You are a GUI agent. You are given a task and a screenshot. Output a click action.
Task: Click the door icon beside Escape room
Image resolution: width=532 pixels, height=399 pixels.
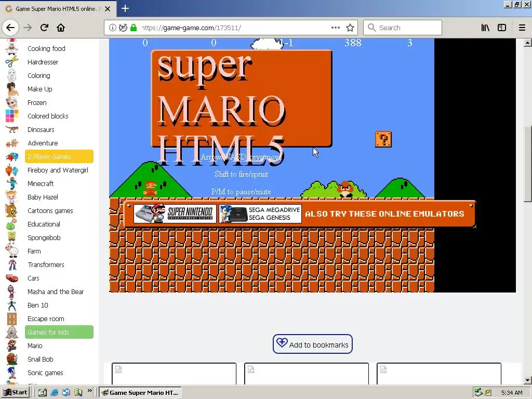(12, 318)
